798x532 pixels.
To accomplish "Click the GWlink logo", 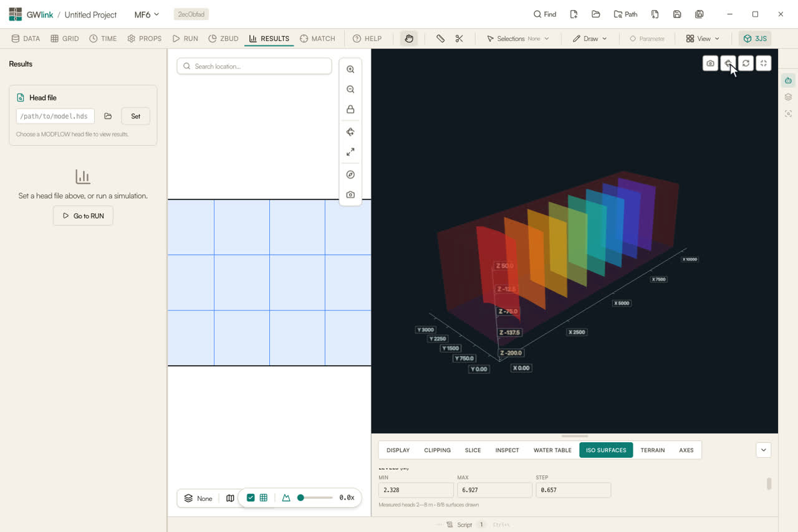I will click(x=15, y=14).
